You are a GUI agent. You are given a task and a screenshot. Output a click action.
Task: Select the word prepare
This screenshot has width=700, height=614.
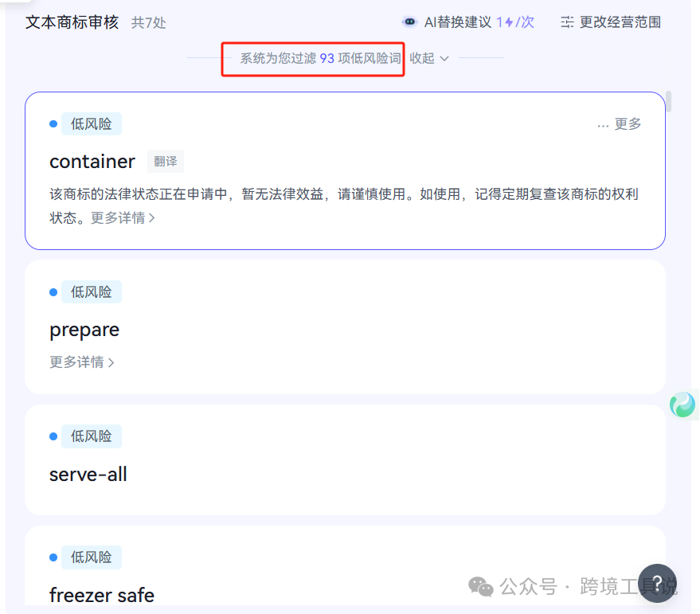[84, 330]
